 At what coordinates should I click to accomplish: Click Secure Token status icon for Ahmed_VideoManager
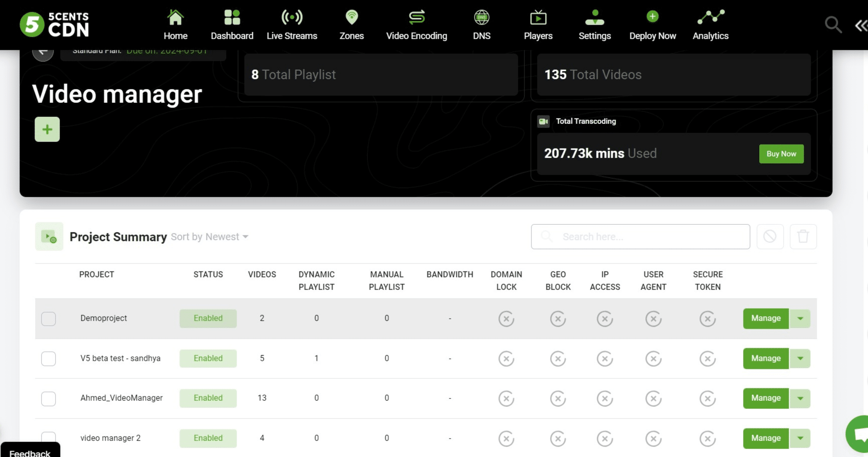point(707,398)
